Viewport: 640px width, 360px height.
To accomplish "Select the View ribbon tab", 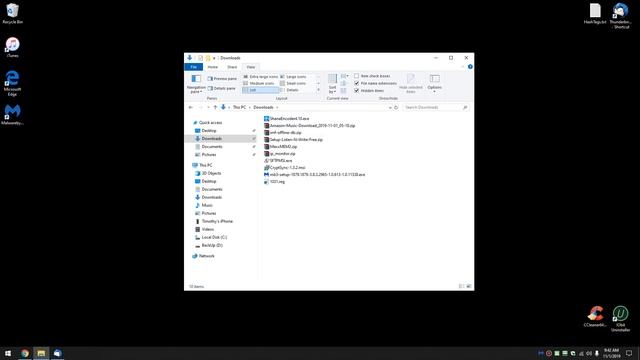I will [x=251, y=67].
